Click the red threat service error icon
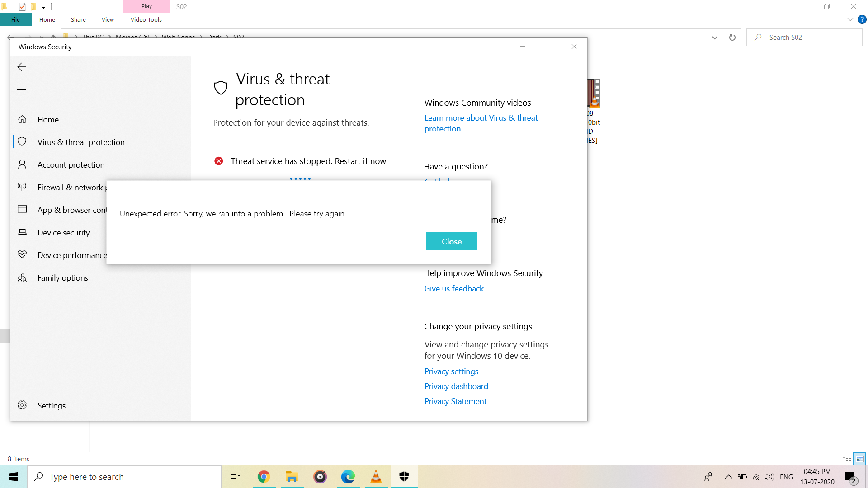868x488 pixels. click(x=218, y=161)
